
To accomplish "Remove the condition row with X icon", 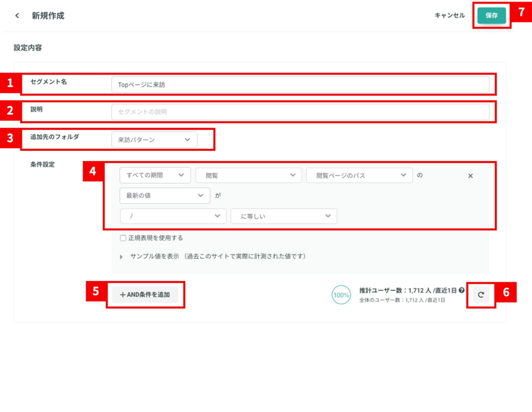I will click(x=470, y=176).
